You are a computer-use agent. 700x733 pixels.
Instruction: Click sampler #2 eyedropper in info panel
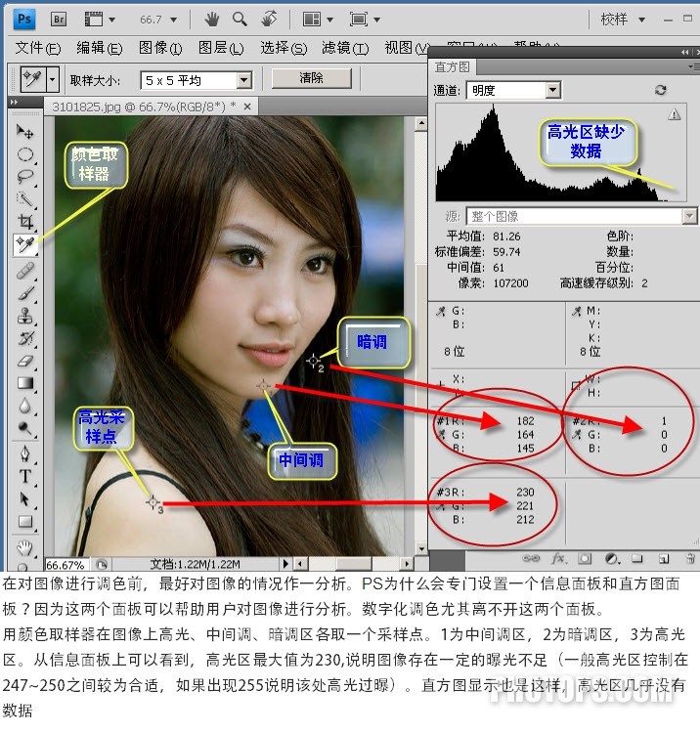click(577, 435)
